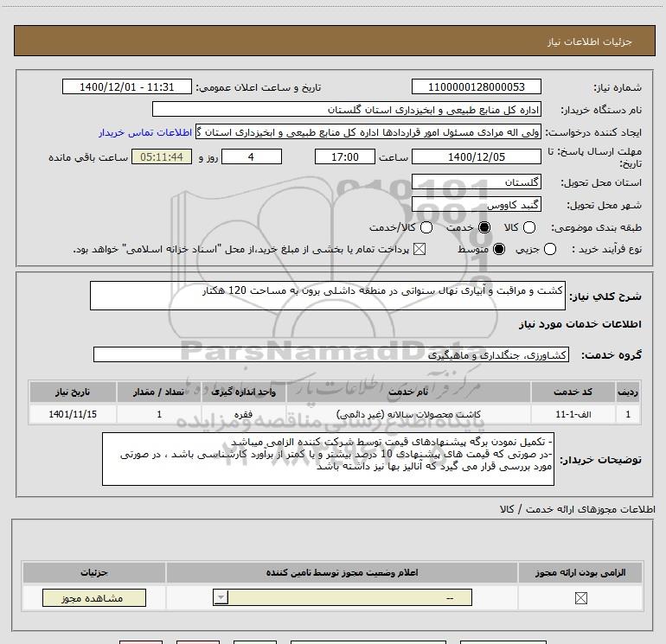This screenshot has width=666, height=644.
Task: Click the اطلاعات مجوزهای ارائه خدمت / کالا heading
Action: click(x=578, y=508)
